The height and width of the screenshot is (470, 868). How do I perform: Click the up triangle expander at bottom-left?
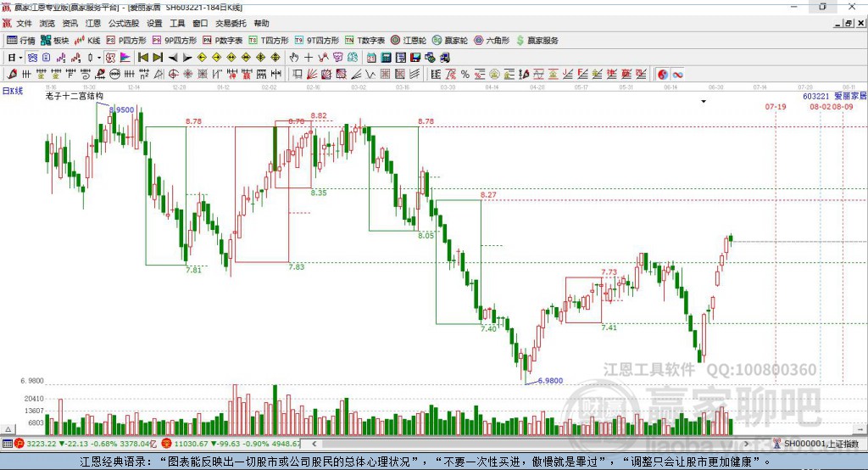pyautogui.click(x=8, y=429)
